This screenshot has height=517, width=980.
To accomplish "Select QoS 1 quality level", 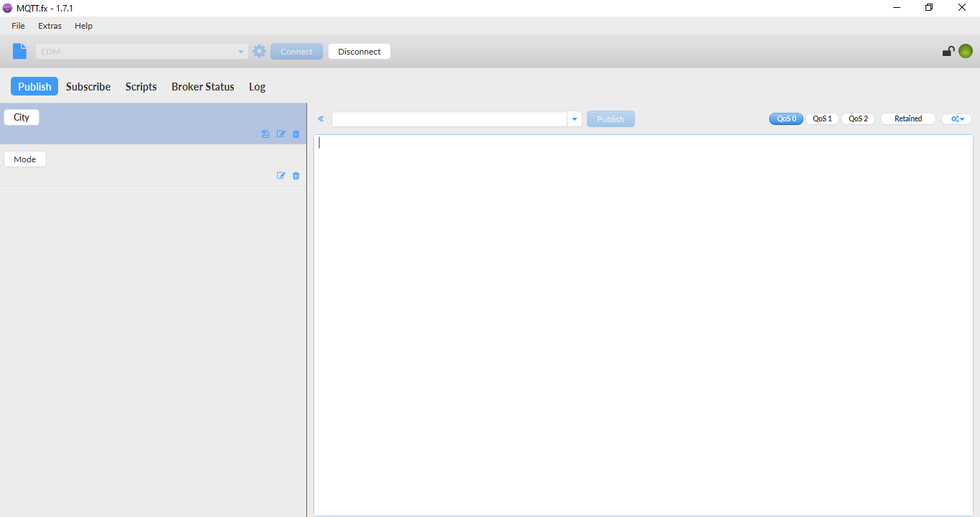I will (x=821, y=118).
